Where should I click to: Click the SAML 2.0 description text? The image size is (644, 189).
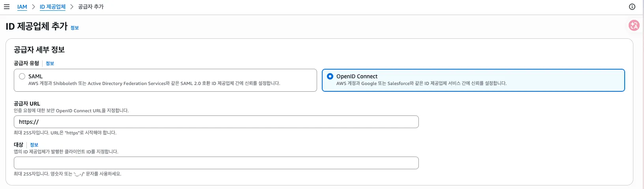coord(154,83)
